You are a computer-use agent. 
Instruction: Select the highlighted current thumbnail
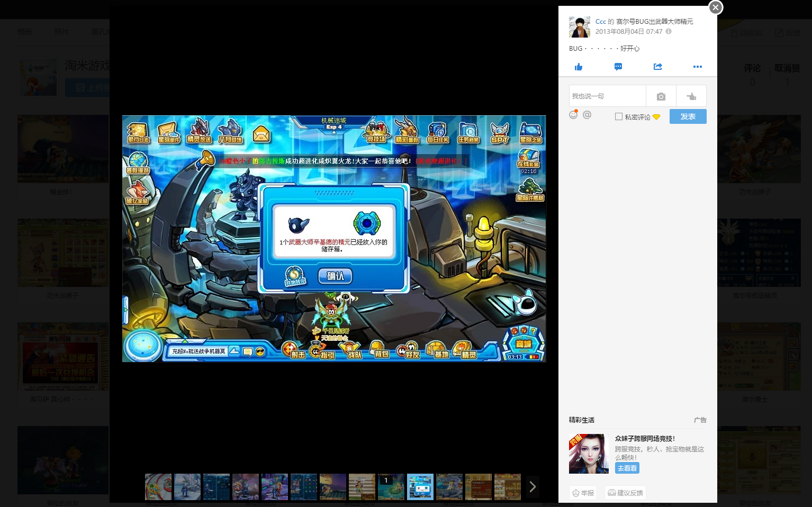pyautogui.click(x=420, y=487)
